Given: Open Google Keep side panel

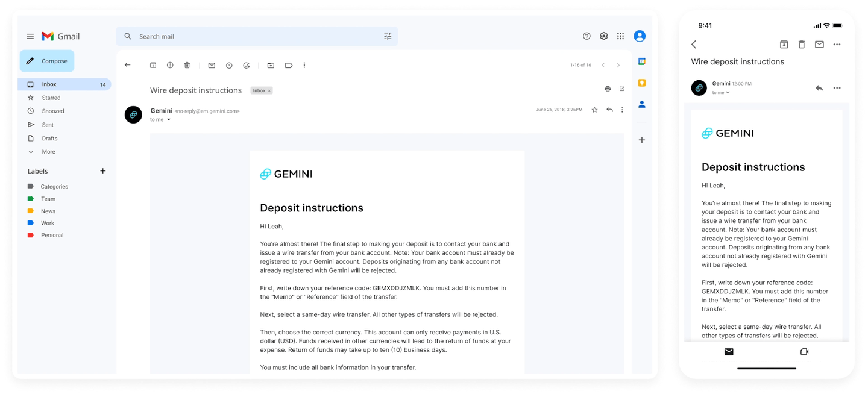Looking at the screenshot, I should 642,83.
